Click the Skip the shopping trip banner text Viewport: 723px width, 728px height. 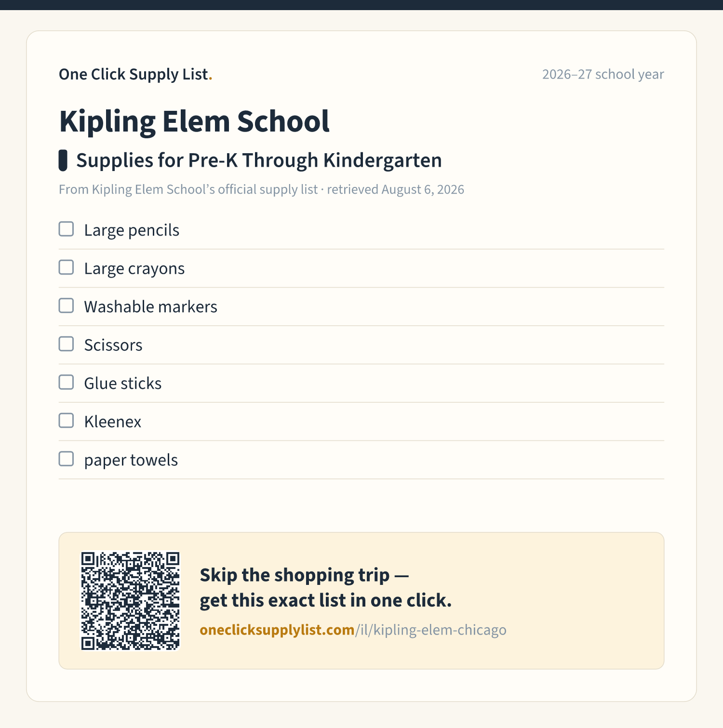click(326, 588)
